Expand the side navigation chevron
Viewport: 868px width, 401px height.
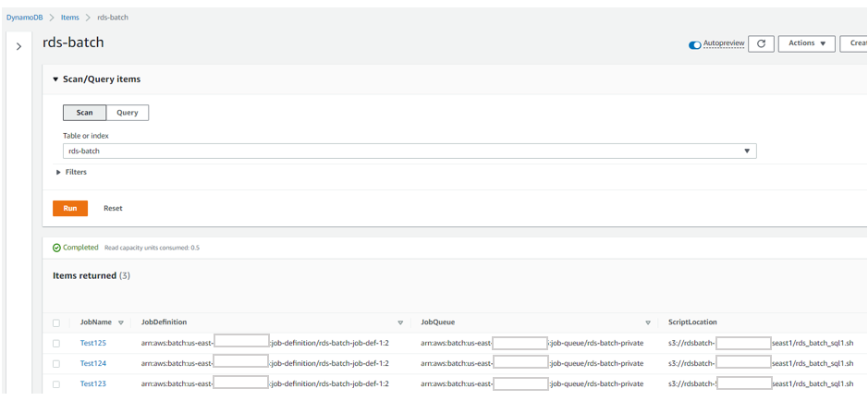coord(18,46)
